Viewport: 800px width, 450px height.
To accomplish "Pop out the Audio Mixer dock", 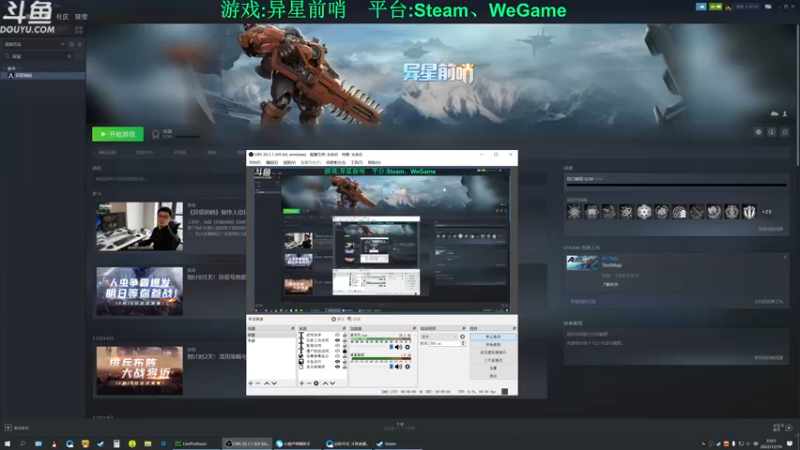I will pos(414,329).
